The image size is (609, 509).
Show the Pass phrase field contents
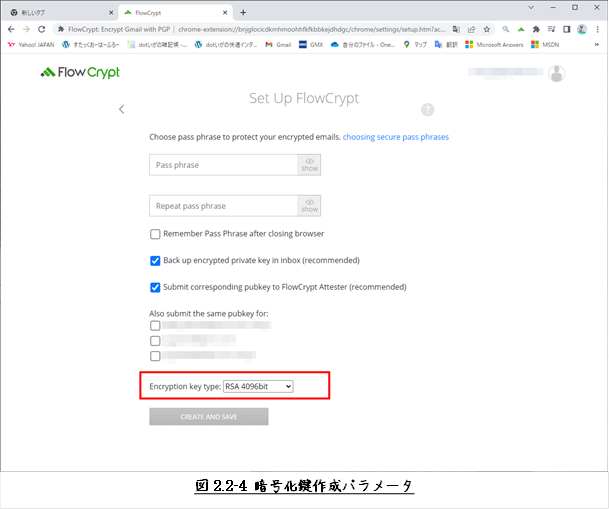click(x=309, y=165)
